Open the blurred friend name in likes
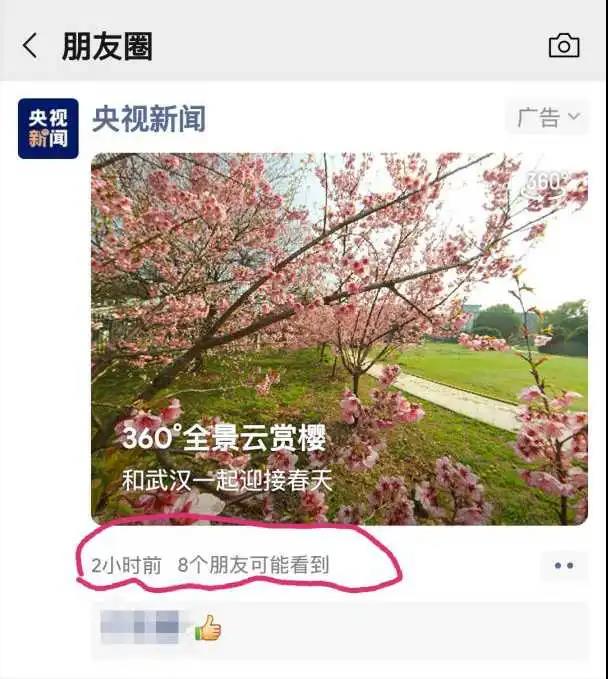 click(140, 627)
